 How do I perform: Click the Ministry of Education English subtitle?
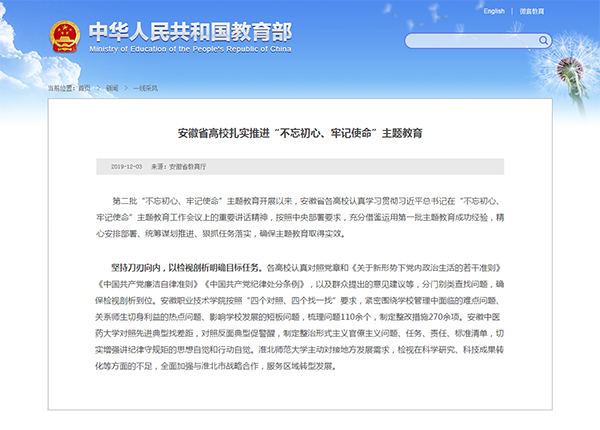[x=190, y=49]
